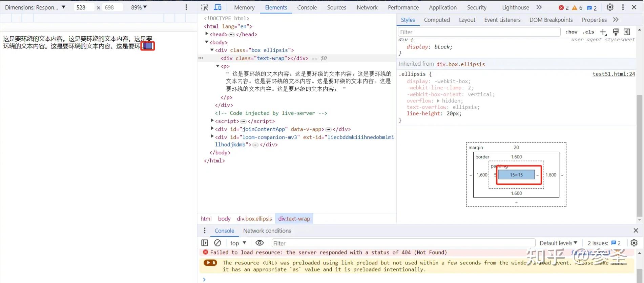Open the Dimensions Responsive dropdown
Image resolution: width=644 pixels, height=283 pixels.
point(35,7)
